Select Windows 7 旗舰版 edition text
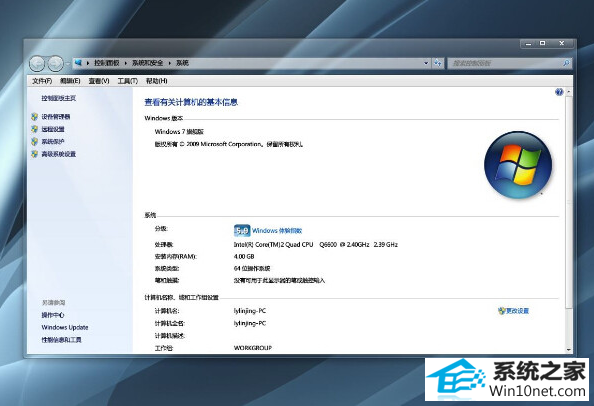 [179, 132]
